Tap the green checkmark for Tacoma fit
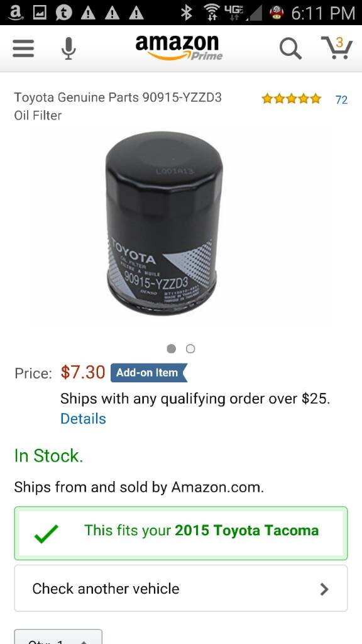Screen dimensions: 362x644 click(47, 533)
